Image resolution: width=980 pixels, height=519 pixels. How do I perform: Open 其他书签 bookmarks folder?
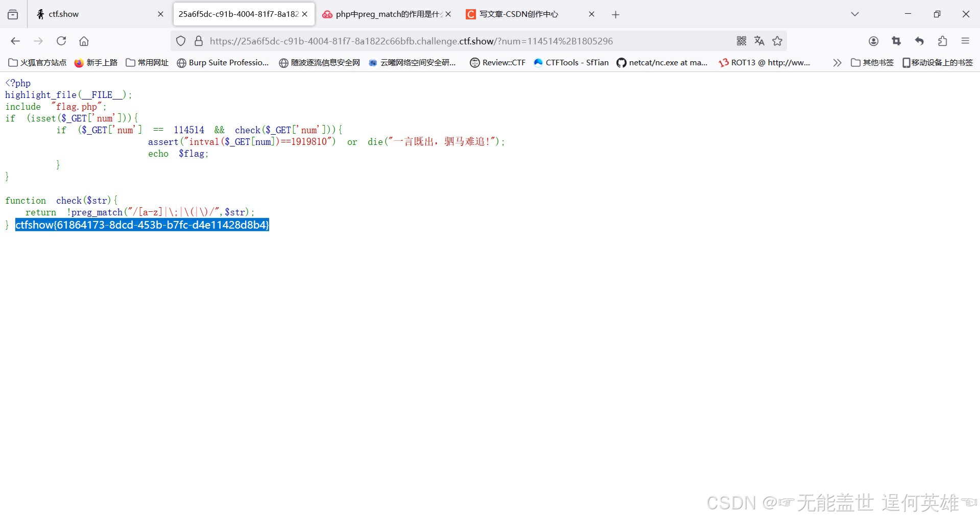872,62
